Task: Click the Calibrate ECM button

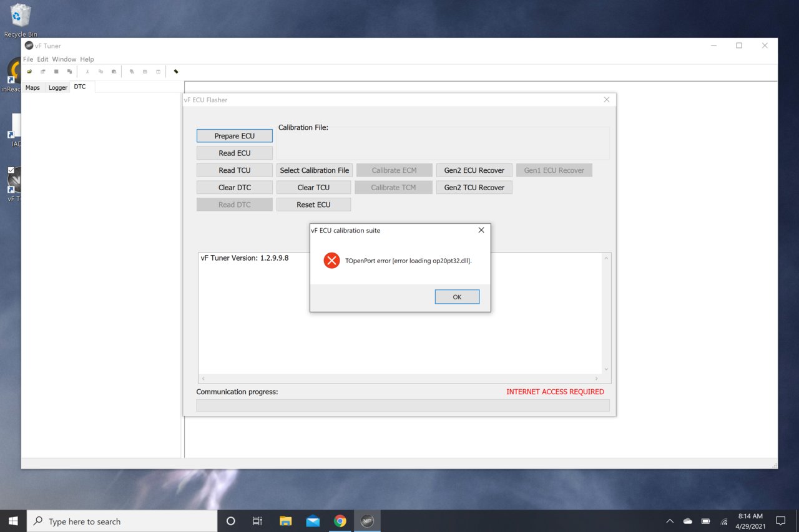Action: 394,170
